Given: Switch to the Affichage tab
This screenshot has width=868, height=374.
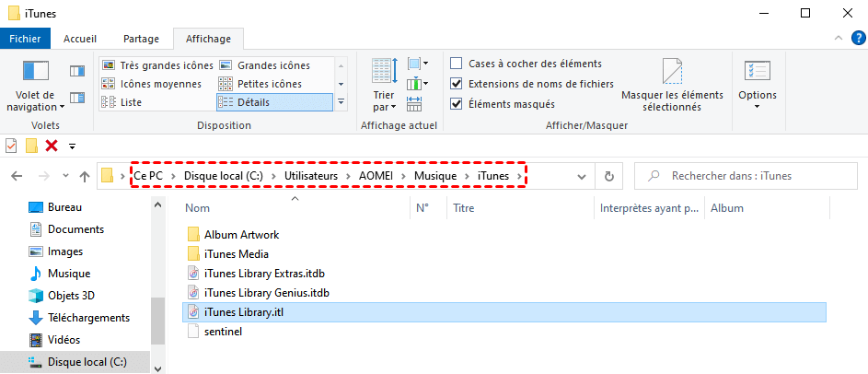Looking at the screenshot, I should [208, 39].
